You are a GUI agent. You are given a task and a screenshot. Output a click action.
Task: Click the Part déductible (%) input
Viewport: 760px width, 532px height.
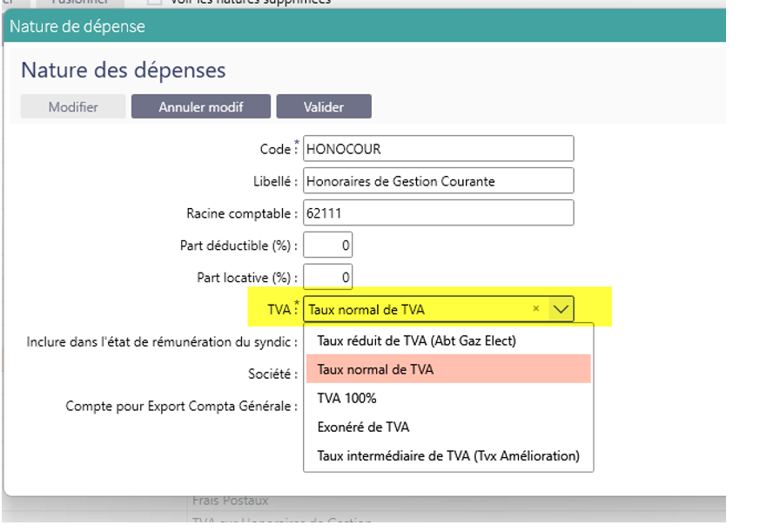coord(327,246)
